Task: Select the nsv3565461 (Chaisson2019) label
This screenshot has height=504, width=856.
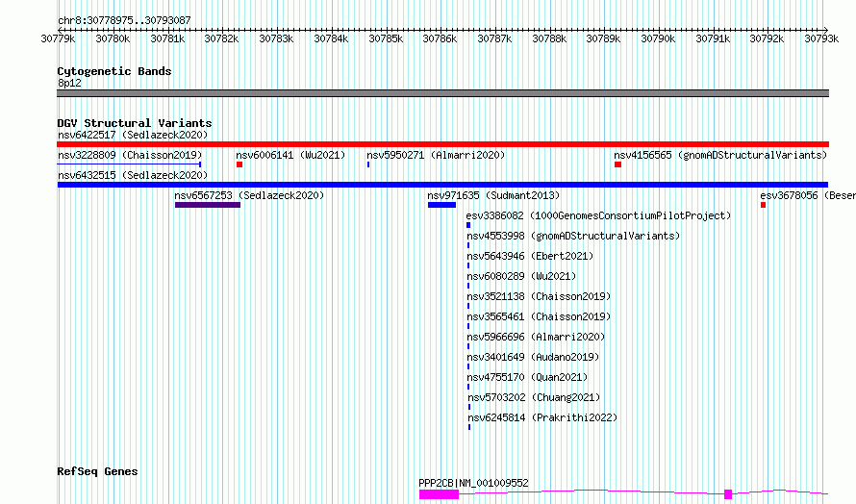Action: [539, 316]
